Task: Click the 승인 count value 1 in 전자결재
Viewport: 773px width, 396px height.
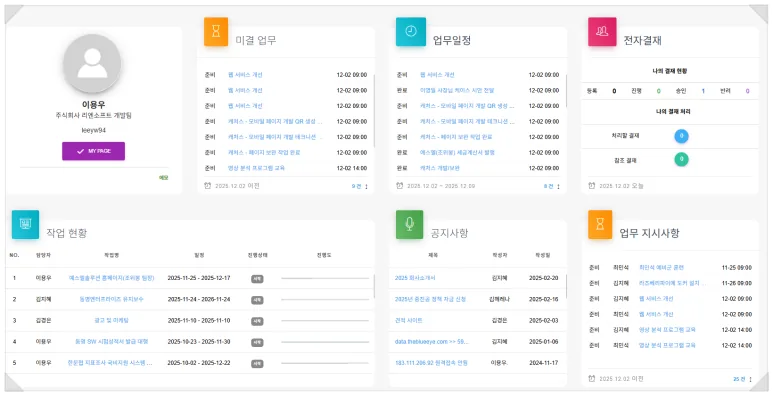Action: point(703,91)
